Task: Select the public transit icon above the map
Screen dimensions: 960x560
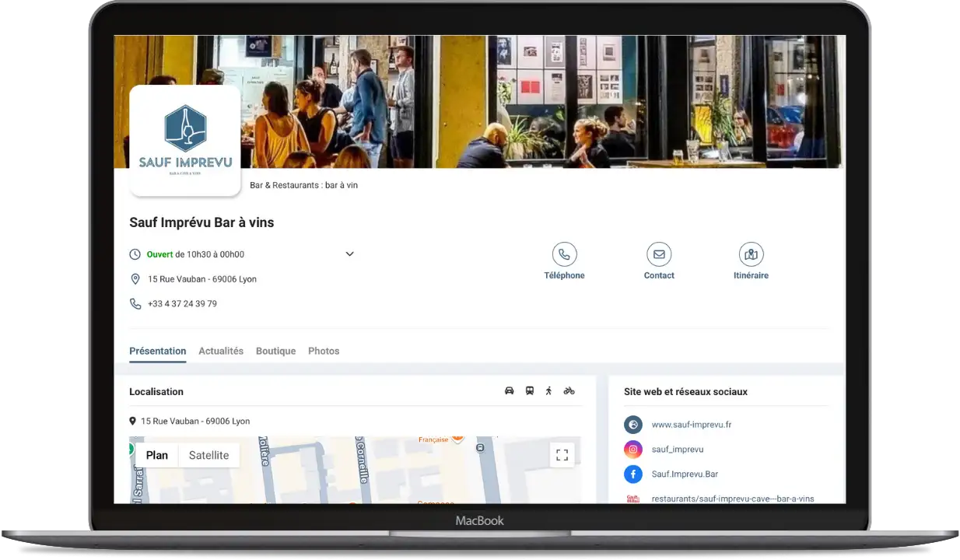Action: click(529, 390)
